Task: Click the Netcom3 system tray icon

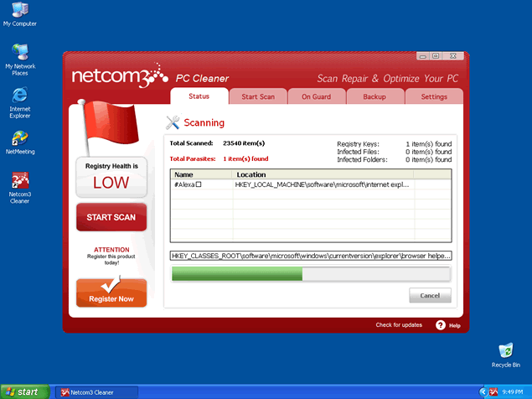Action: 494,391
